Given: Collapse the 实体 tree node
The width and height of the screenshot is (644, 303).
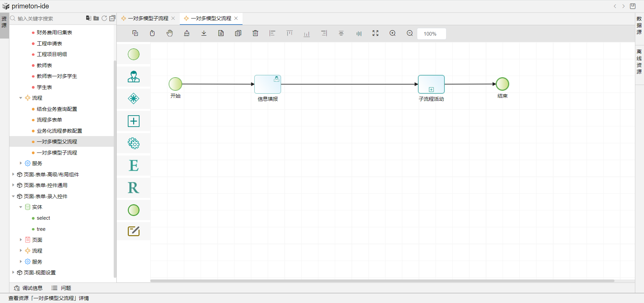Looking at the screenshot, I should pyautogui.click(x=21, y=207).
